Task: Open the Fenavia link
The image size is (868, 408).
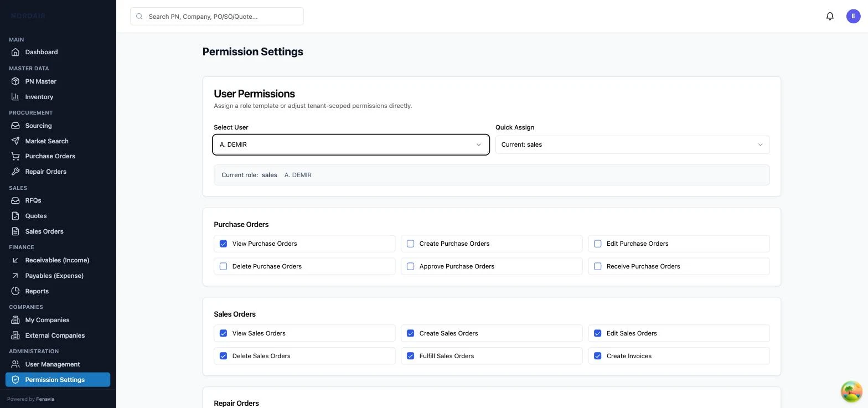Action: [x=45, y=399]
